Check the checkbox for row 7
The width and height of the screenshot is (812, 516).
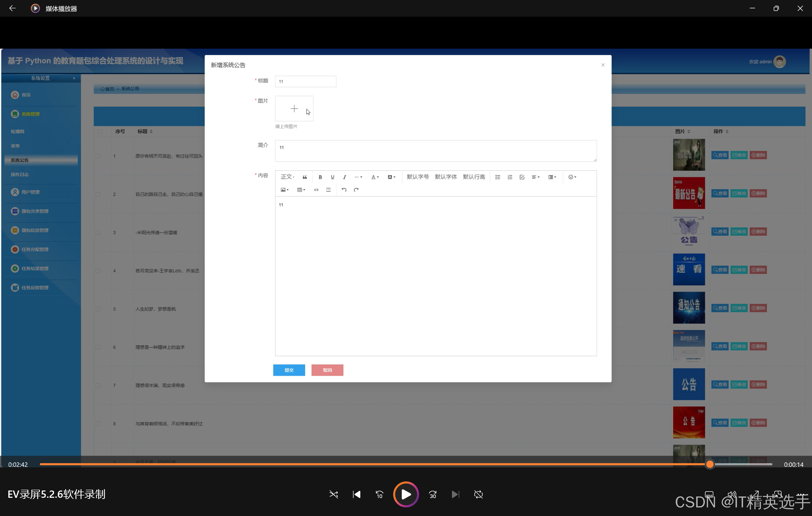tap(98, 386)
